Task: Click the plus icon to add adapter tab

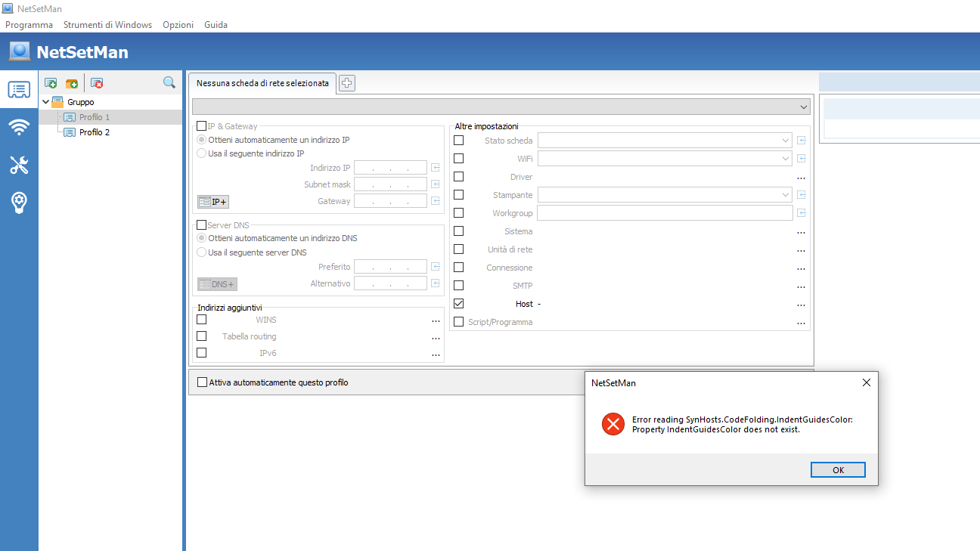Action: (x=346, y=83)
